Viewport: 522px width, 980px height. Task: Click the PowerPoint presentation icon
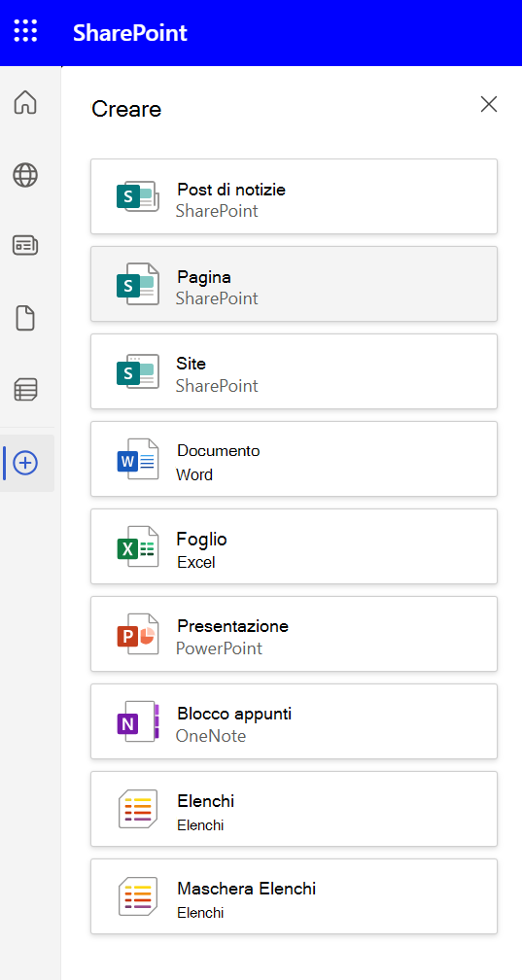(137, 634)
